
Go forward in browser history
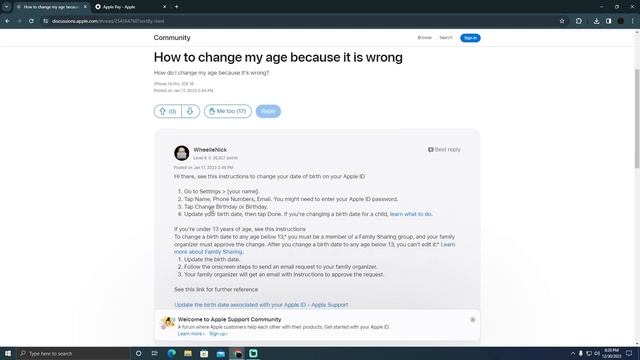click(x=19, y=21)
